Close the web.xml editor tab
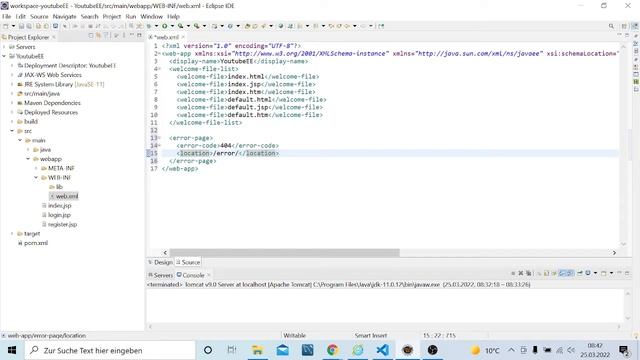Screen dimensions: 640x360 [x=183, y=37]
